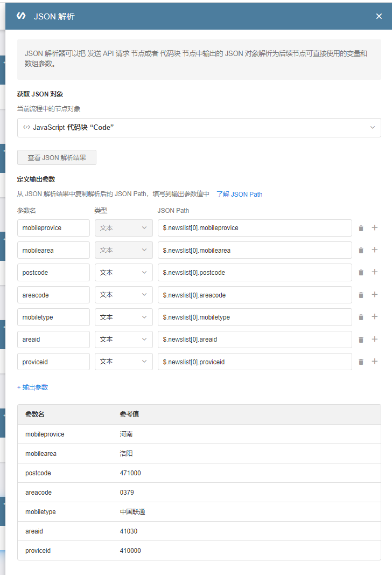The width and height of the screenshot is (392, 575).
Task: Click trash icon for mobilearea row
Action: (361, 250)
